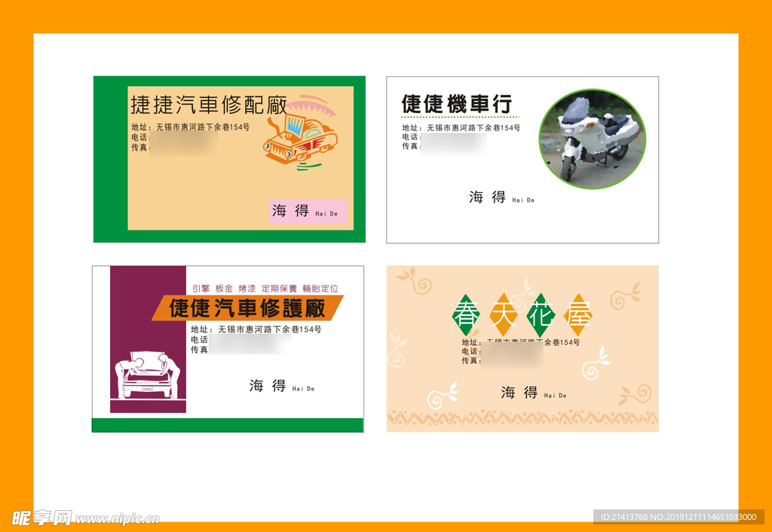Click the services line starting with 引擎
The image size is (772, 532).
tap(265, 288)
